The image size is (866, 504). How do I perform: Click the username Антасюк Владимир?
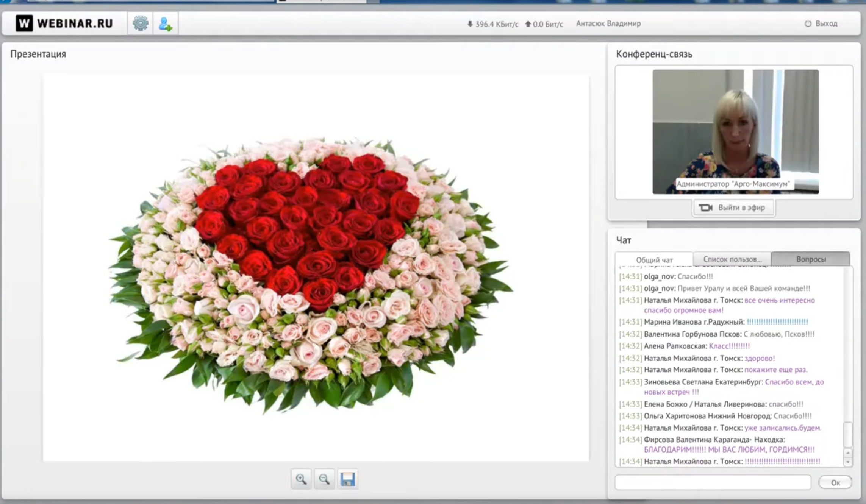608,23
